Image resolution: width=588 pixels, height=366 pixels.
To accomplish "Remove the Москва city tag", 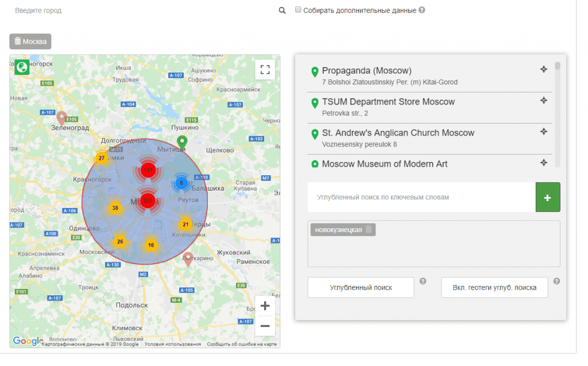I will coord(18,41).
